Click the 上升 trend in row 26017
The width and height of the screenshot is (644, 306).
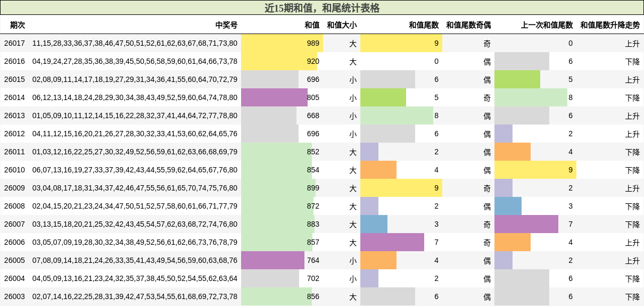click(x=632, y=43)
